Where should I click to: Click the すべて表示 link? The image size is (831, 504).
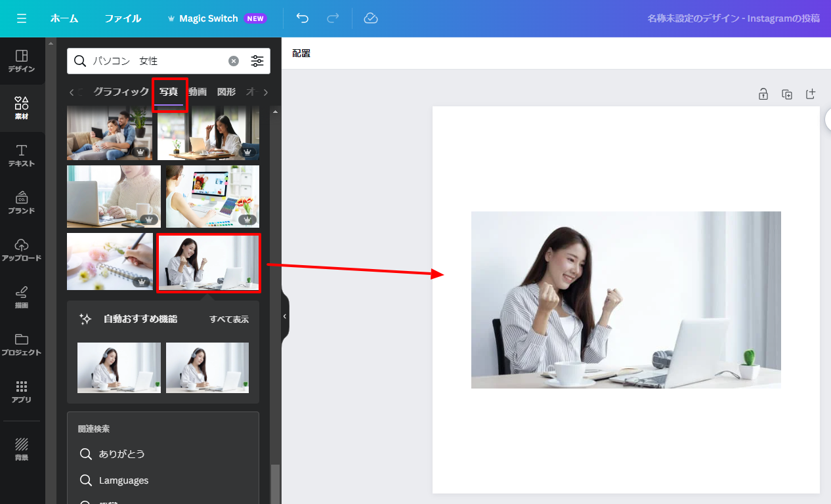click(x=229, y=320)
